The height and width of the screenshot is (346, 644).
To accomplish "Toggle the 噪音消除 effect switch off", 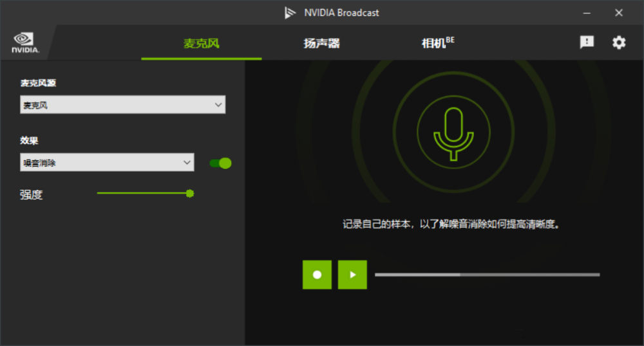I will 220,163.
